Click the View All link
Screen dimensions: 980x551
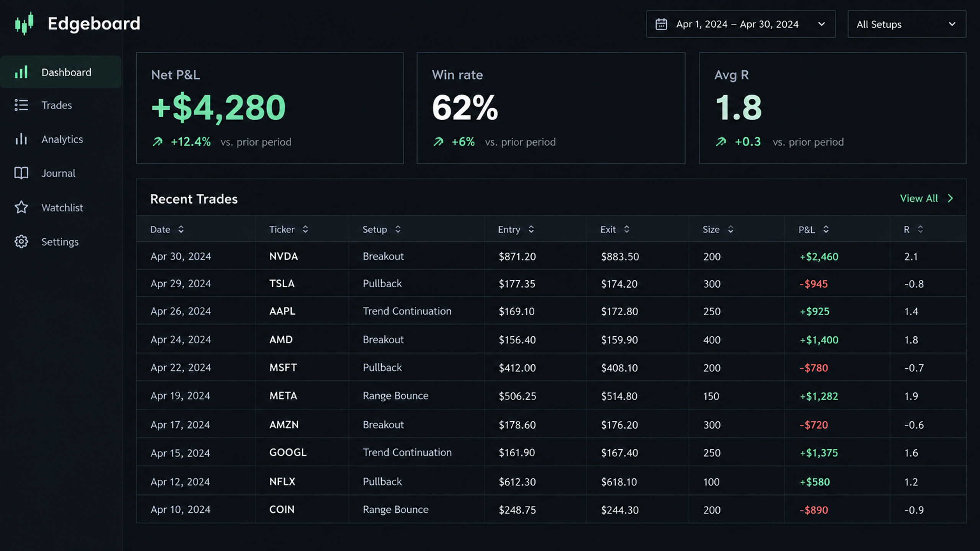pos(919,198)
